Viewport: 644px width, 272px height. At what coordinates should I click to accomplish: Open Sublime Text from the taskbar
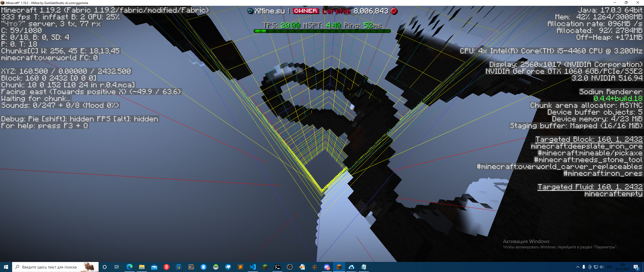(240, 267)
